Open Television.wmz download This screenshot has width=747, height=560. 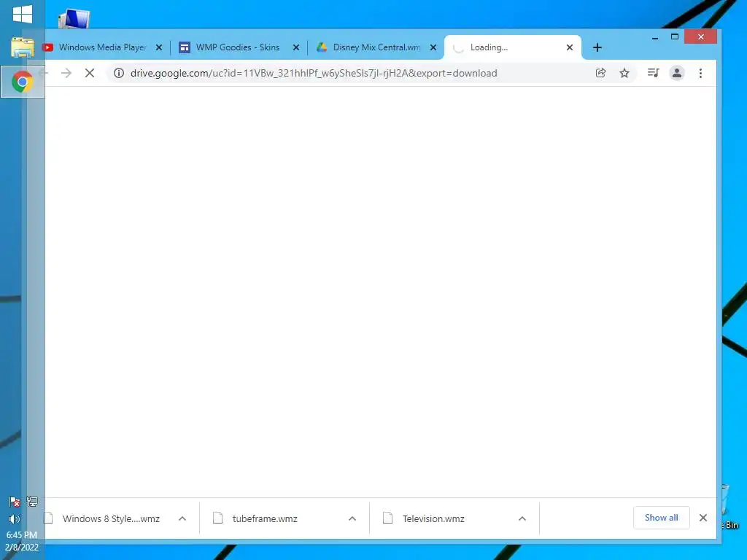click(x=433, y=518)
